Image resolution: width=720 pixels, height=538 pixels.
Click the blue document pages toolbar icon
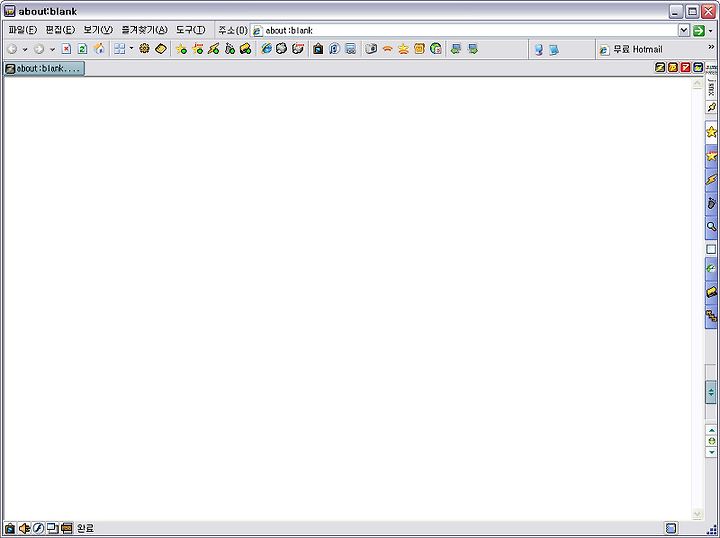click(x=555, y=50)
